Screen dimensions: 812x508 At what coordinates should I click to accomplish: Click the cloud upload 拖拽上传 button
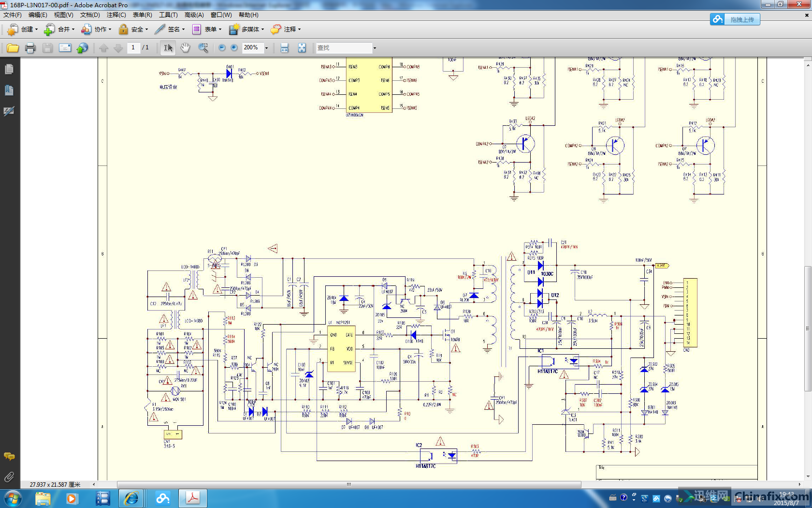(x=735, y=19)
